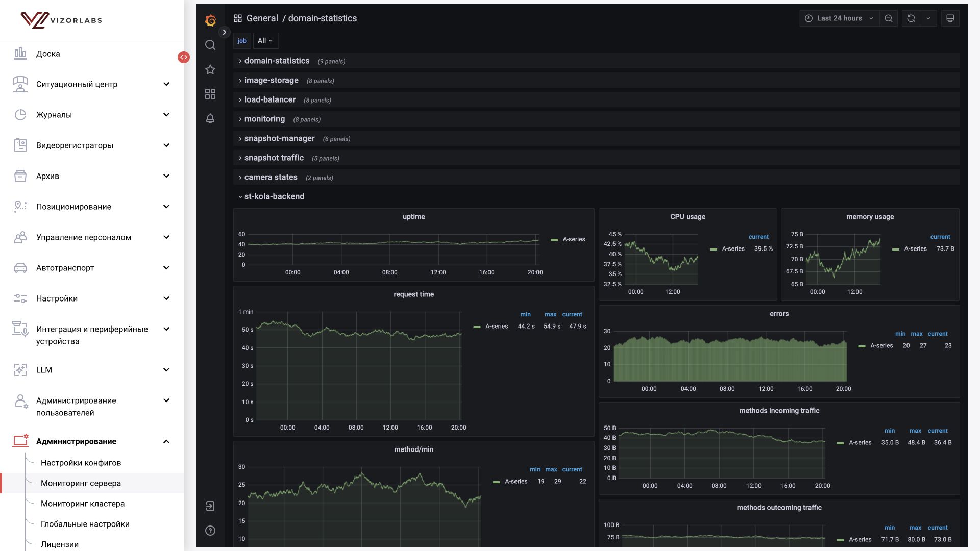Zoom out time range magnifier icon
The height and width of the screenshot is (551, 980).
(x=889, y=18)
